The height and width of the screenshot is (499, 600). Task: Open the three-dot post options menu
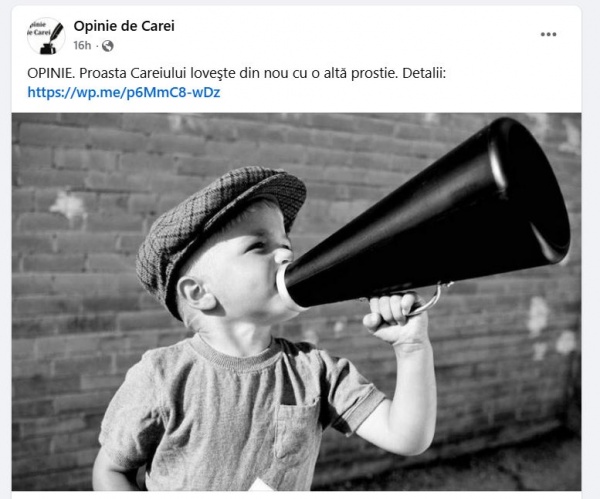point(548,34)
